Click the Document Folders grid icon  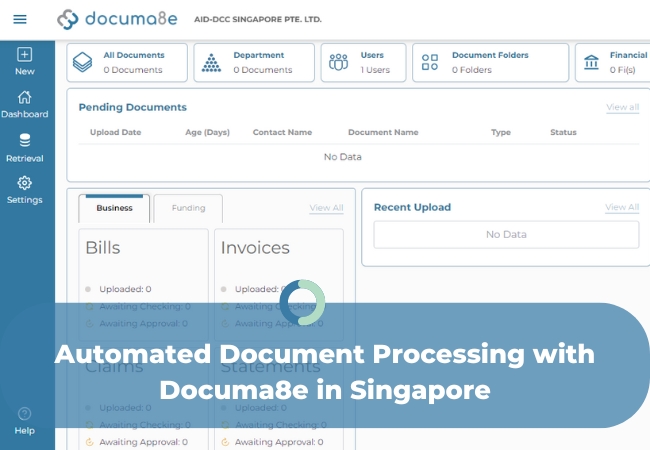[x=430, y=62]
